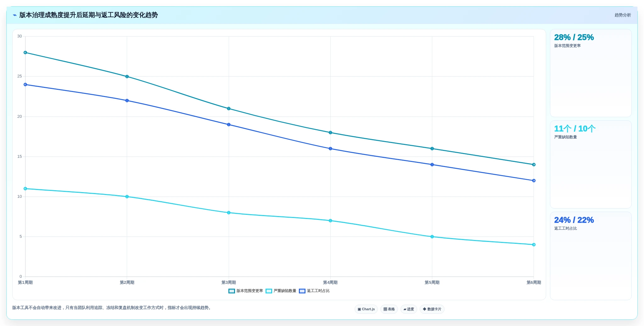
Task: Click the Chart.js tag
Action: pyautogui.click(x=366, y=309)
